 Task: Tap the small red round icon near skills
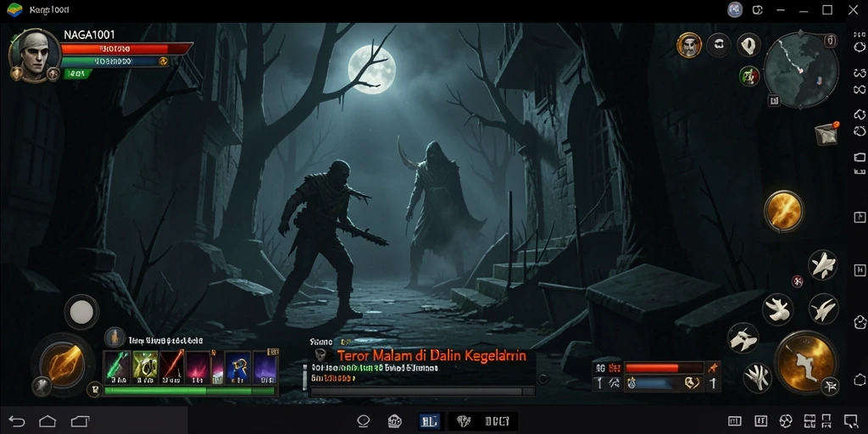click(797, 281)
